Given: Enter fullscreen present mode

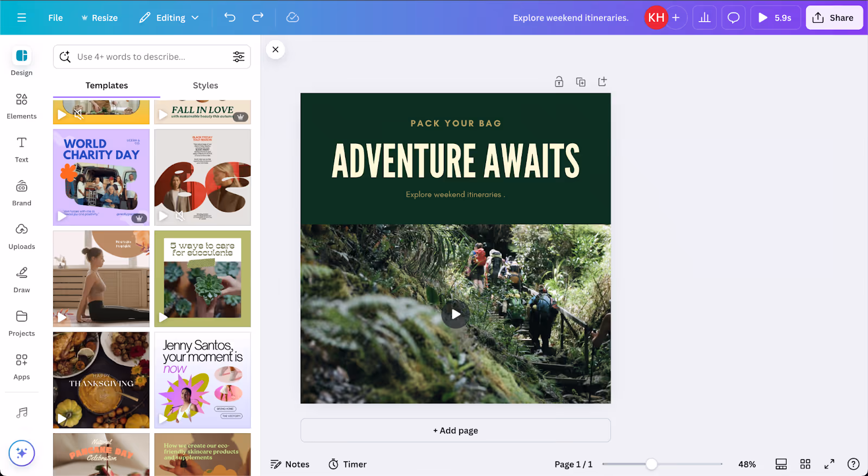Looking at the screenshot, I should coord(829,464).
